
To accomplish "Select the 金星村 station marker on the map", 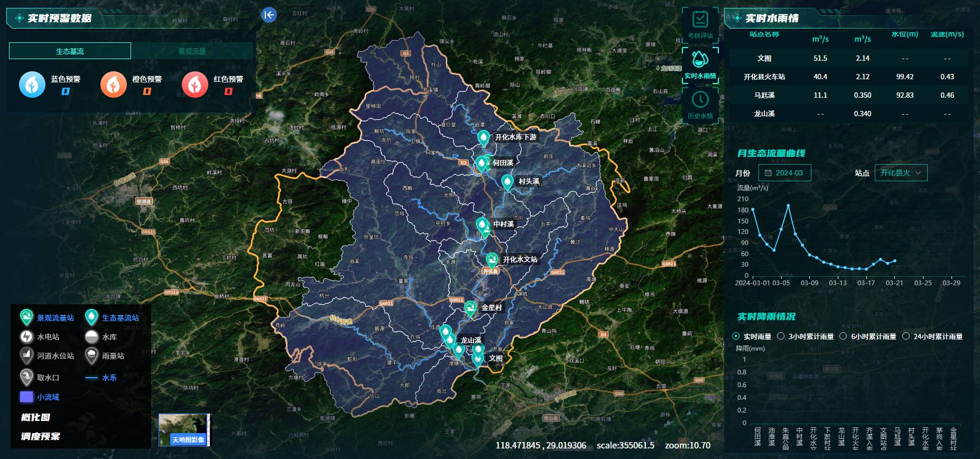I will coord(470,308).
